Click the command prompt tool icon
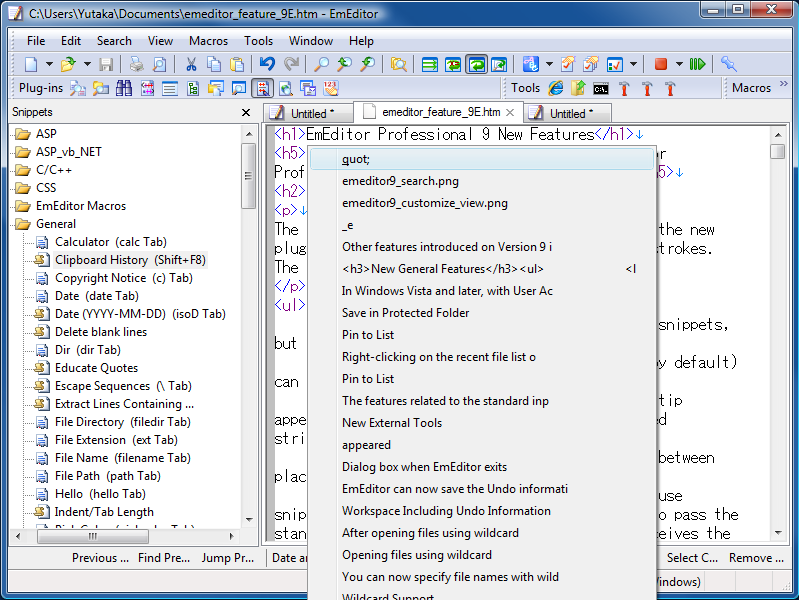 tap(601, 89)
